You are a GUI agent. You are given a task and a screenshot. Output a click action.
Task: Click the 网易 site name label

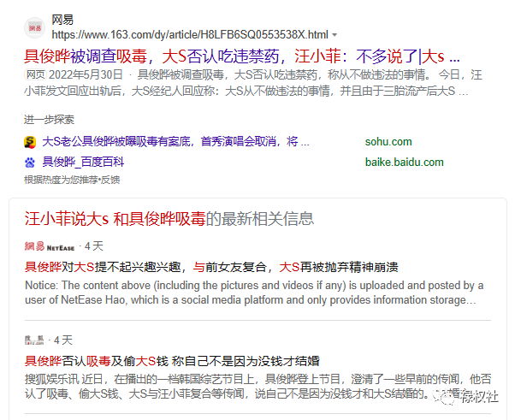tap(62, 20)
